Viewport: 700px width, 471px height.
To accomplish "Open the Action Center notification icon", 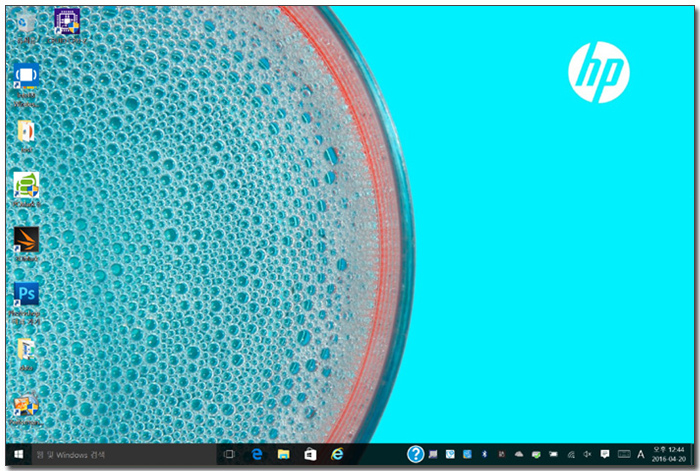I will [604, 454].
